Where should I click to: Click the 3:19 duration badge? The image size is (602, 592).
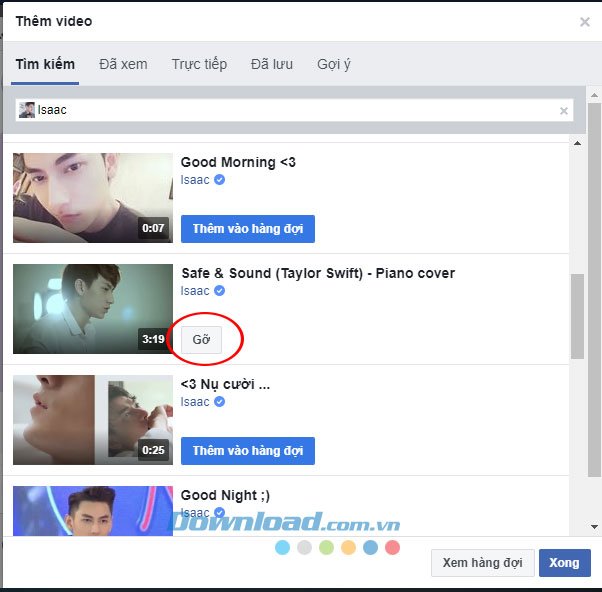coord(153,339)
